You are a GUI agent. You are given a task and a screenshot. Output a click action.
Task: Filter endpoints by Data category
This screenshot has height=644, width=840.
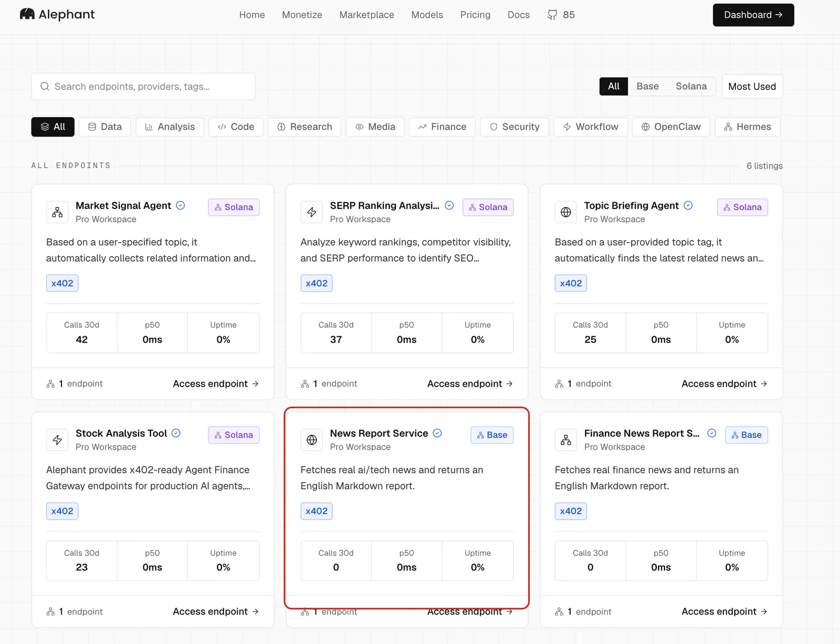click(105, 127)
